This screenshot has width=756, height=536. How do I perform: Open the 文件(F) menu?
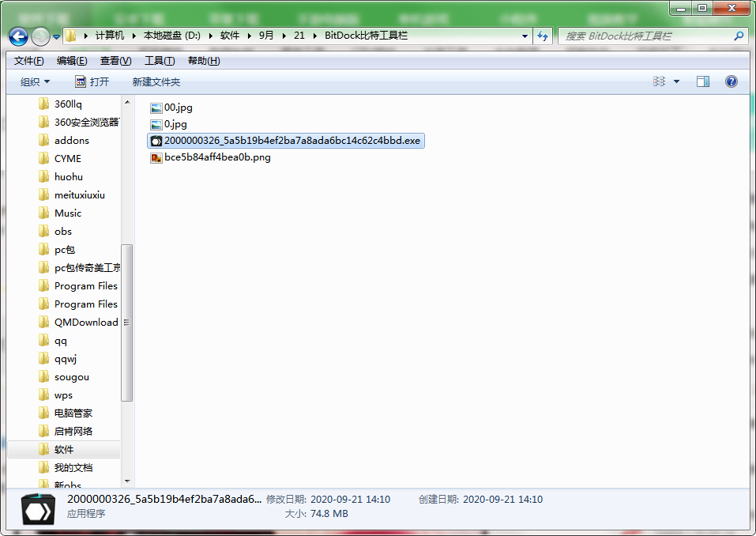pyautogui.click(x=28, y=61)
